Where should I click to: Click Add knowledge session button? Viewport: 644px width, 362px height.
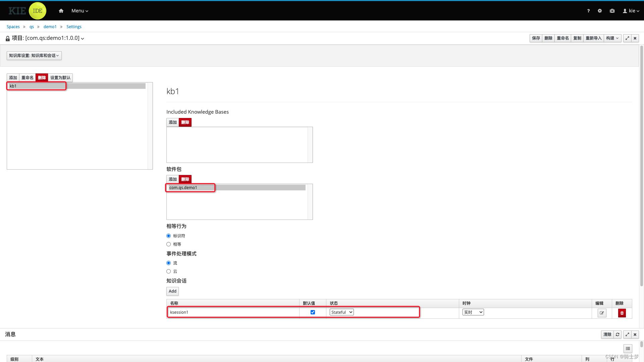pos(173,291)
